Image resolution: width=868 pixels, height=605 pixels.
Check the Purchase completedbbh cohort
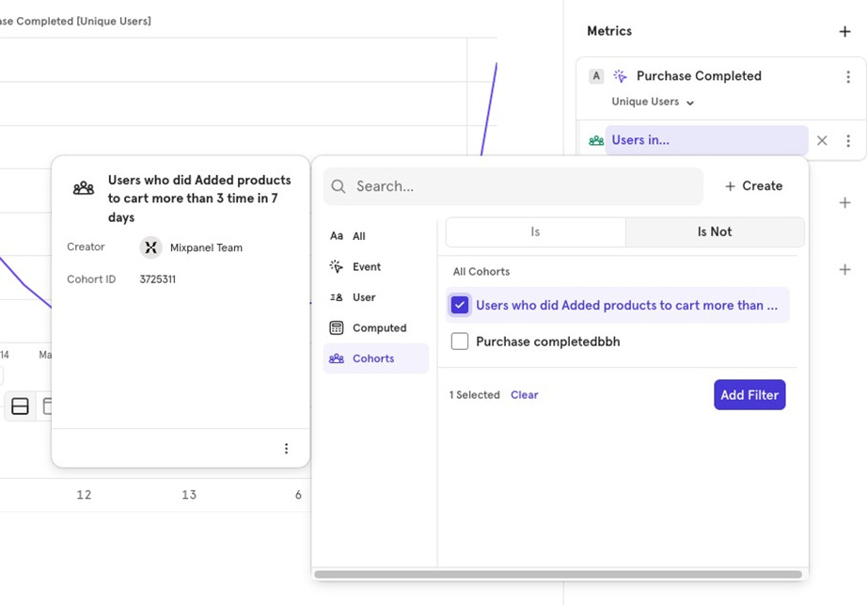point(460,342)
